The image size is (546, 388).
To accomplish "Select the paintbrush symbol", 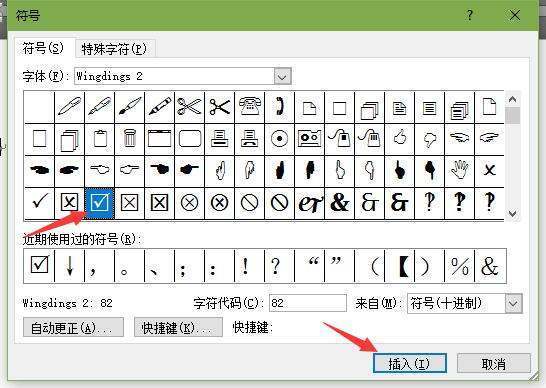I will [130, 107].
